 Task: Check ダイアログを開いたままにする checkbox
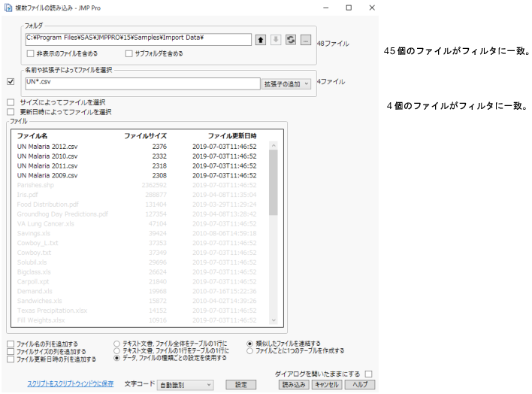pyautogui.click(x=368, y=374)
